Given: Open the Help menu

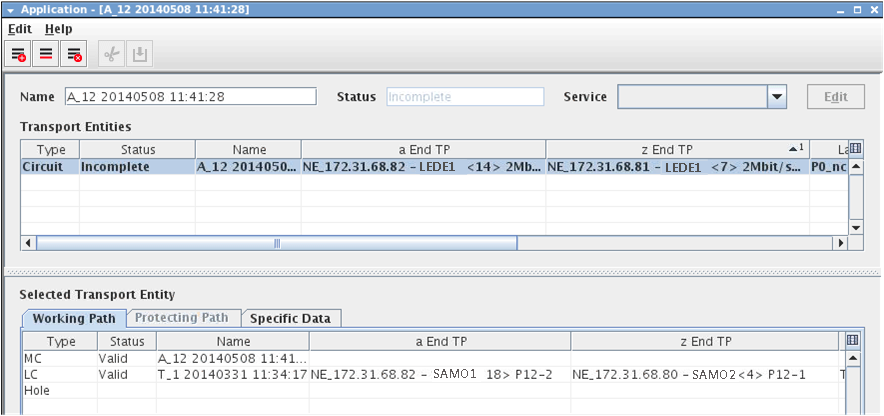Looking at the screenshot, I should (x=58, y=29).
